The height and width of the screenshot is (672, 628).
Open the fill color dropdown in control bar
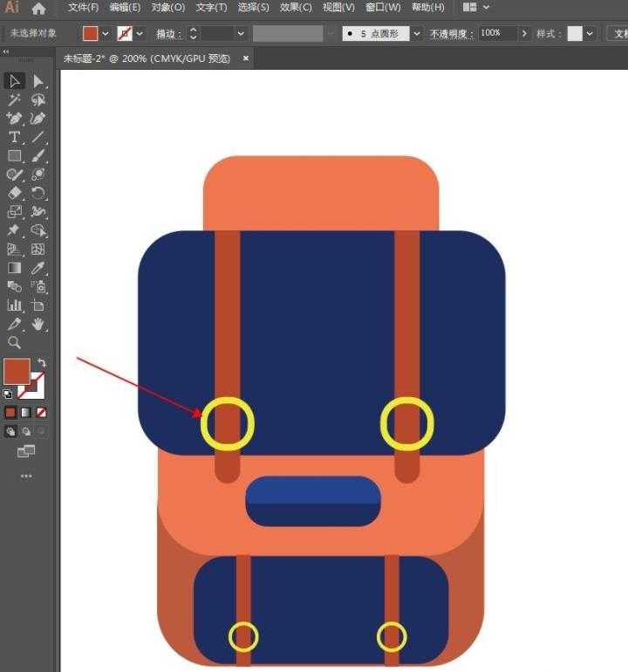(x=106, y=33)
